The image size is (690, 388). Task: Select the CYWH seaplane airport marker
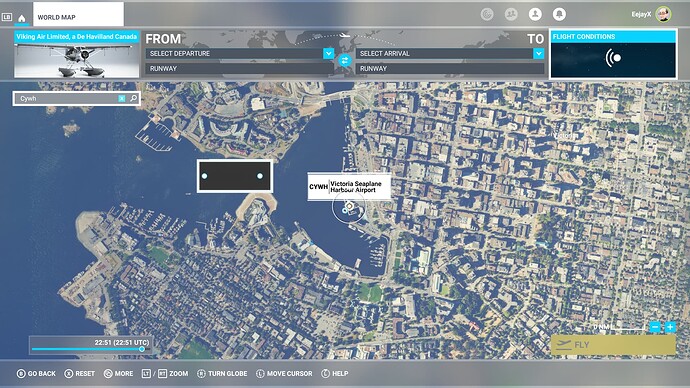tap(349, 206)
